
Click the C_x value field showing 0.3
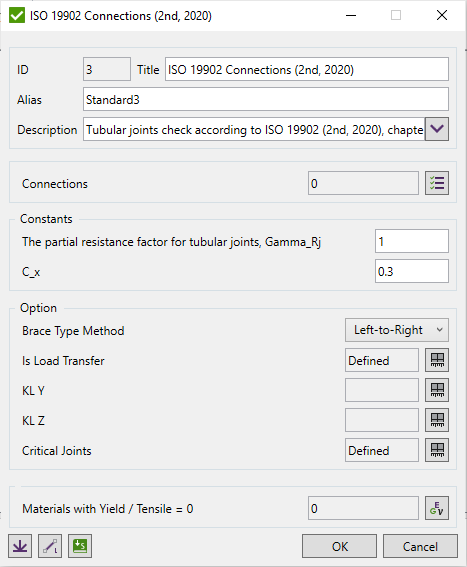(412, 271)
